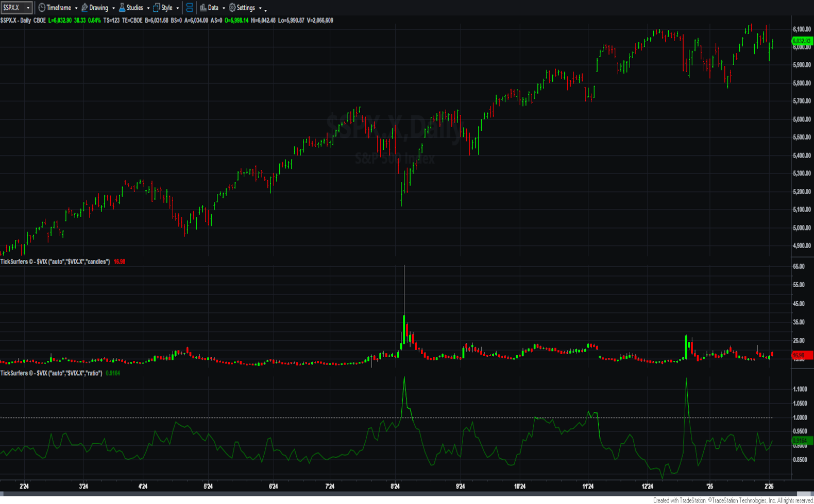Click the blue stacked panels icon
This screenshot has width=814, height=504.
189,8
